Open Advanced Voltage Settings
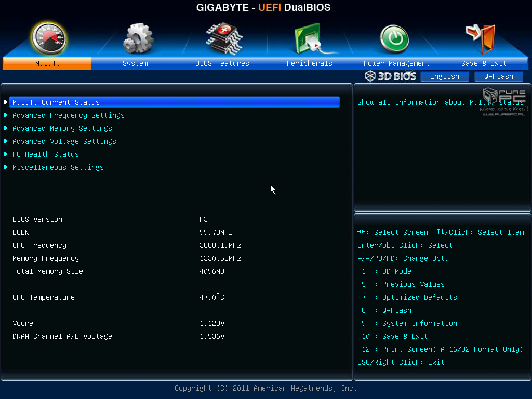532x399 pixels. tap(64, 141)
